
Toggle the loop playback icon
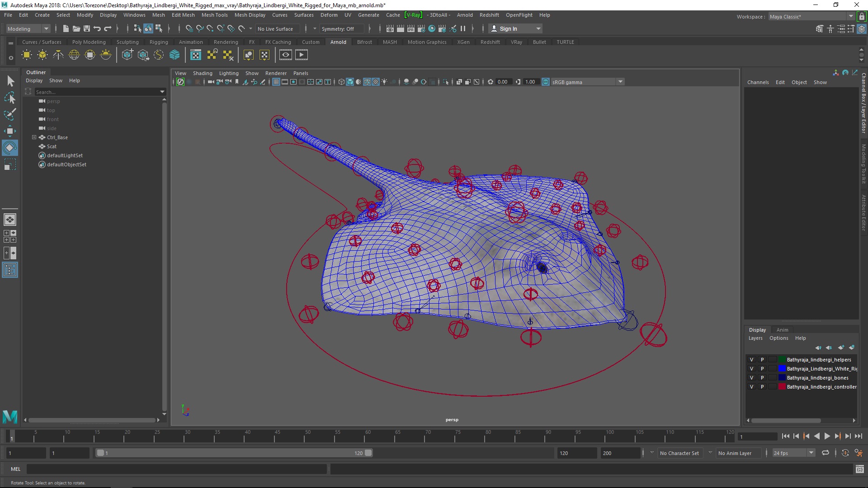826,453
